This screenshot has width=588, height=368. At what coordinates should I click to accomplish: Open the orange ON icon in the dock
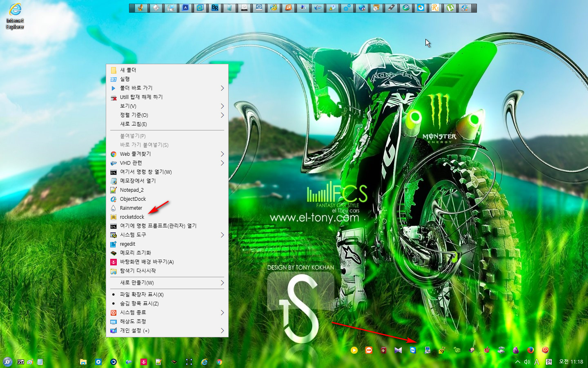coord(369,350)
